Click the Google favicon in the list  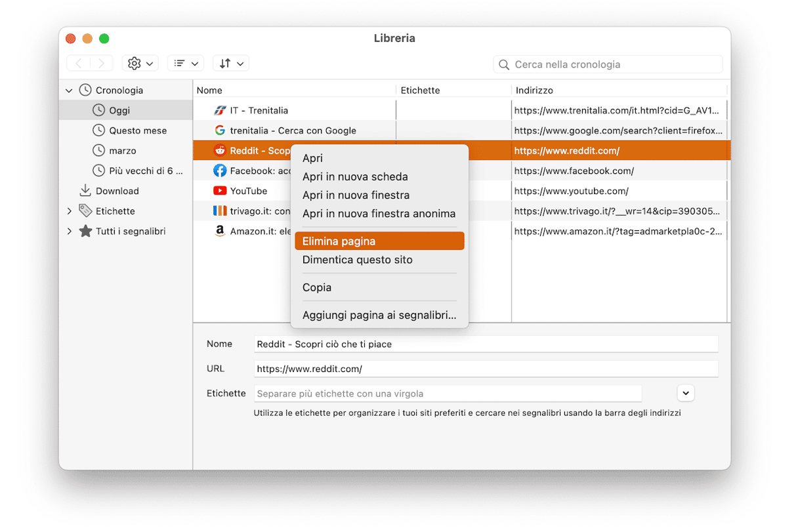coord(220,131)
